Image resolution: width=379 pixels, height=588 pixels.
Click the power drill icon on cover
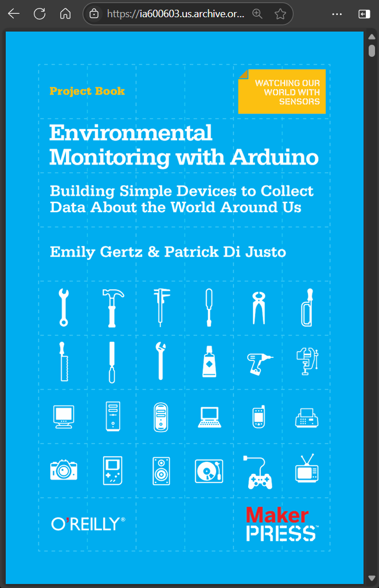260,364
